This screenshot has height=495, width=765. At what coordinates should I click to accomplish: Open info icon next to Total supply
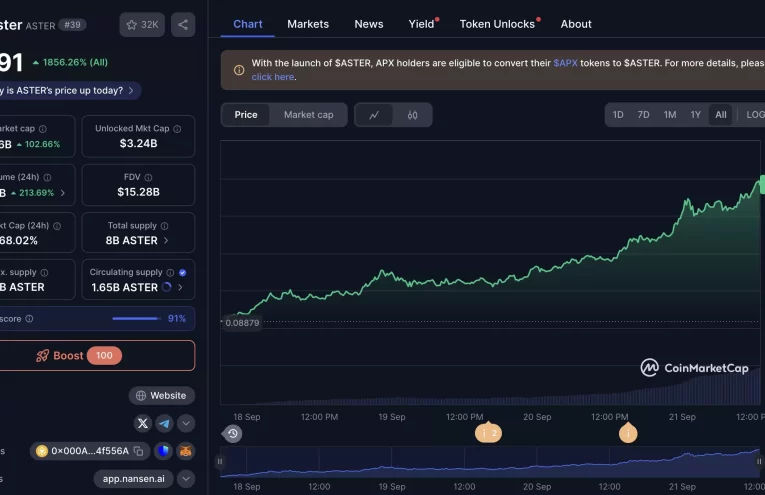164,226
